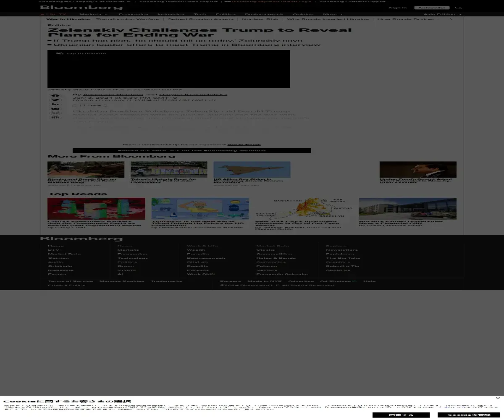Open the New York City apartment map story
The image size is (504, 420).
(304, 209)
